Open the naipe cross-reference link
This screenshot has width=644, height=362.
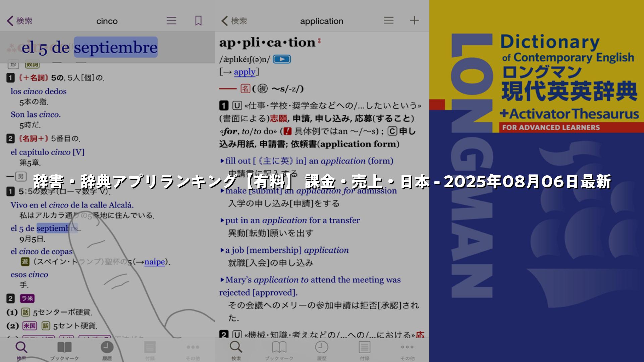(155, 262)
